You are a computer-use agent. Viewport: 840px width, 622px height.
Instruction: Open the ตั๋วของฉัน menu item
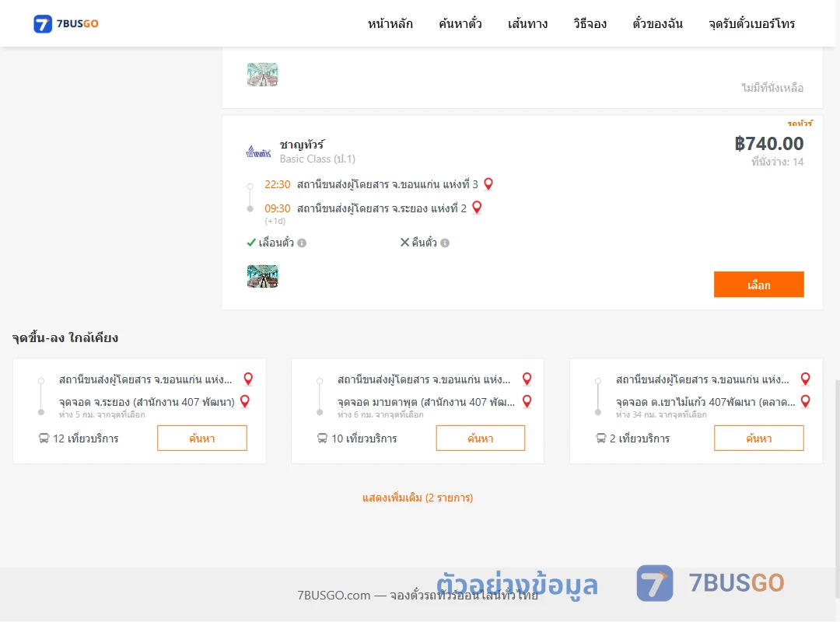[657, 23]
